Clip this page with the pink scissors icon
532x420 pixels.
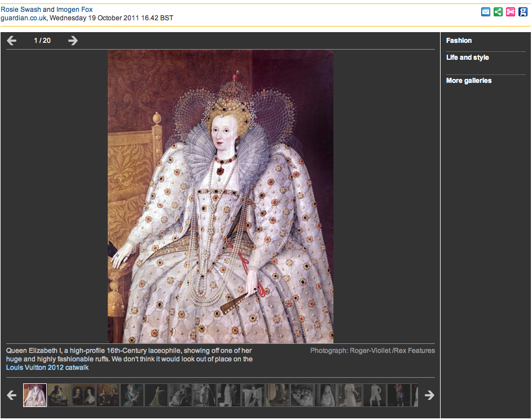coord(511,12)
